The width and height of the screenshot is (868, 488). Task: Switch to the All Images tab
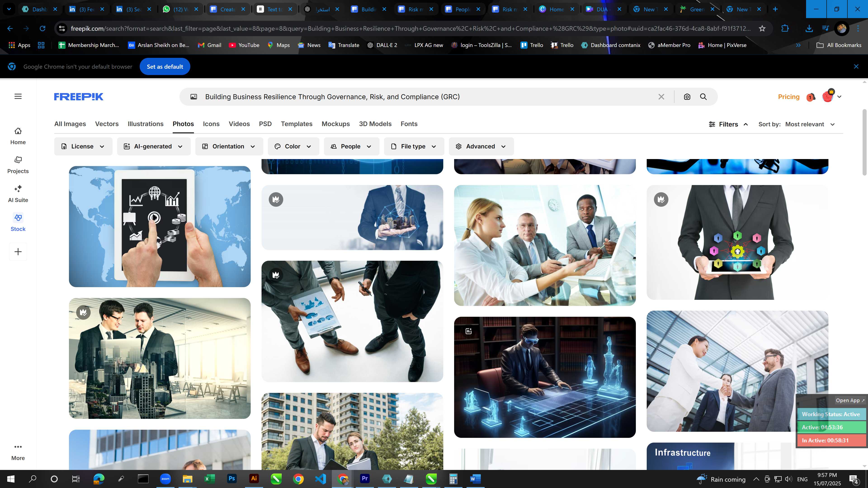click(x=70, y=124)
